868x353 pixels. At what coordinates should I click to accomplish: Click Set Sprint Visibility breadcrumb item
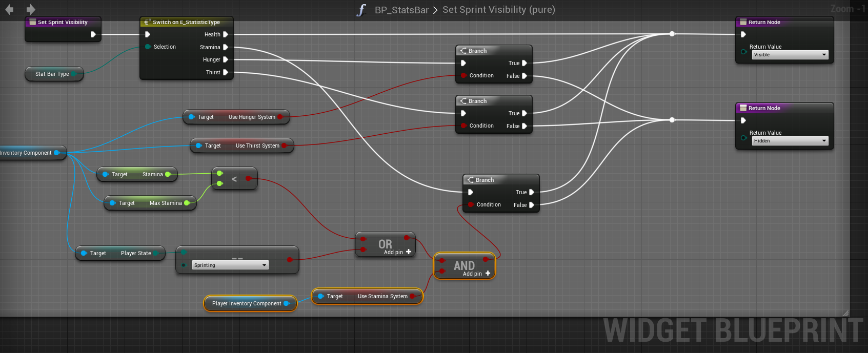click(498, 10)
